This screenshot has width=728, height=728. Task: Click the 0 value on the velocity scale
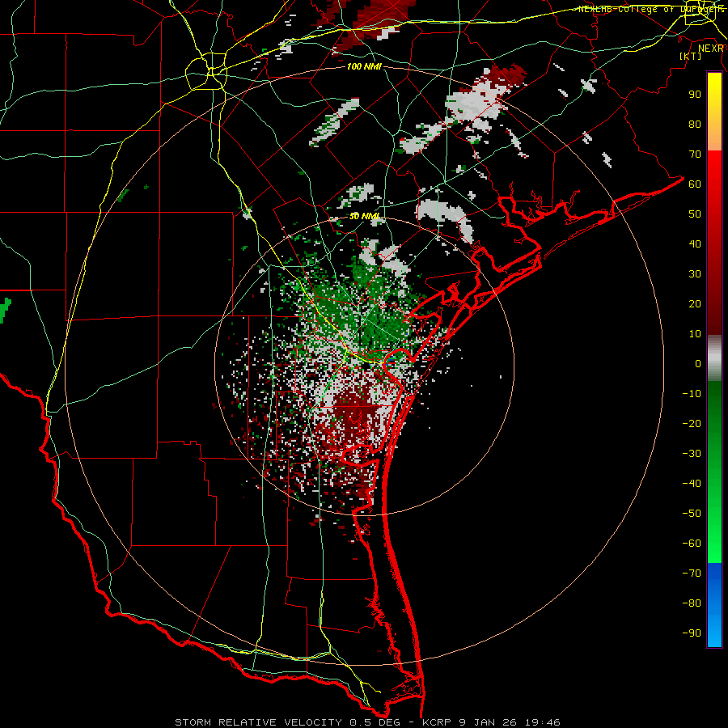pyautogui.click(x=698, y=364)
